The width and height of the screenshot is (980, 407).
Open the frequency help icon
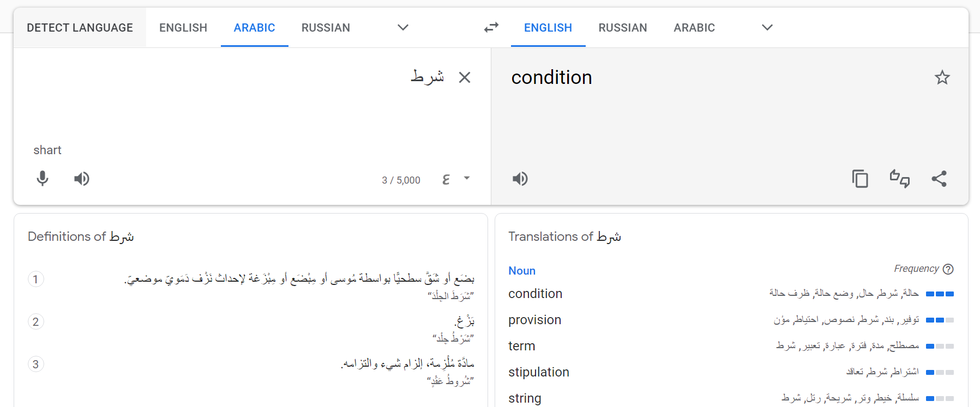(948, 269)
